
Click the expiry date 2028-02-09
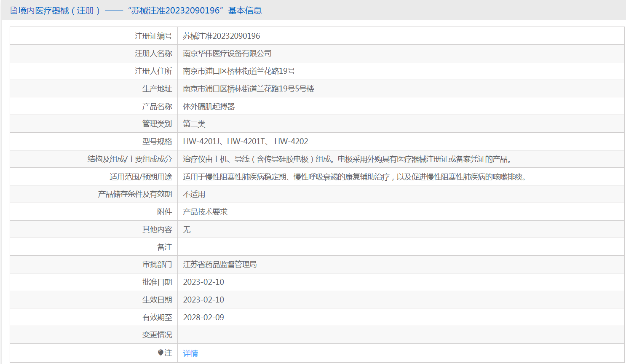point(203,318)
